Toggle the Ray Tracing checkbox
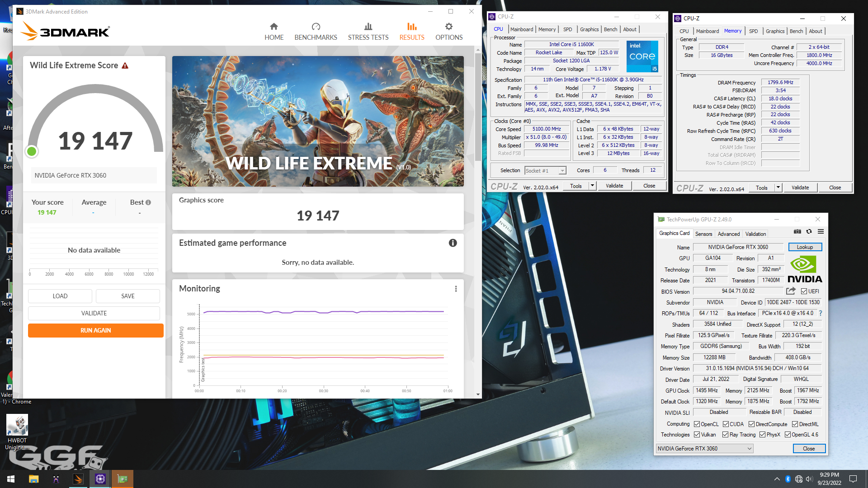Viewport: 868px width, 488px height. click(x=725, y=435)
